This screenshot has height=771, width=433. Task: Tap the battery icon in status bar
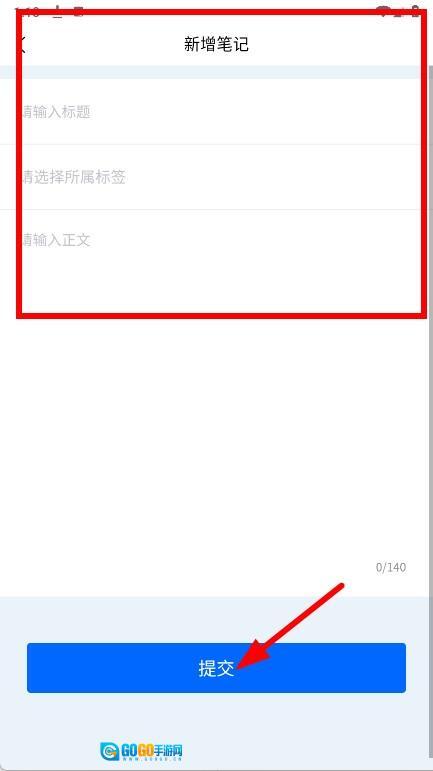416,12
